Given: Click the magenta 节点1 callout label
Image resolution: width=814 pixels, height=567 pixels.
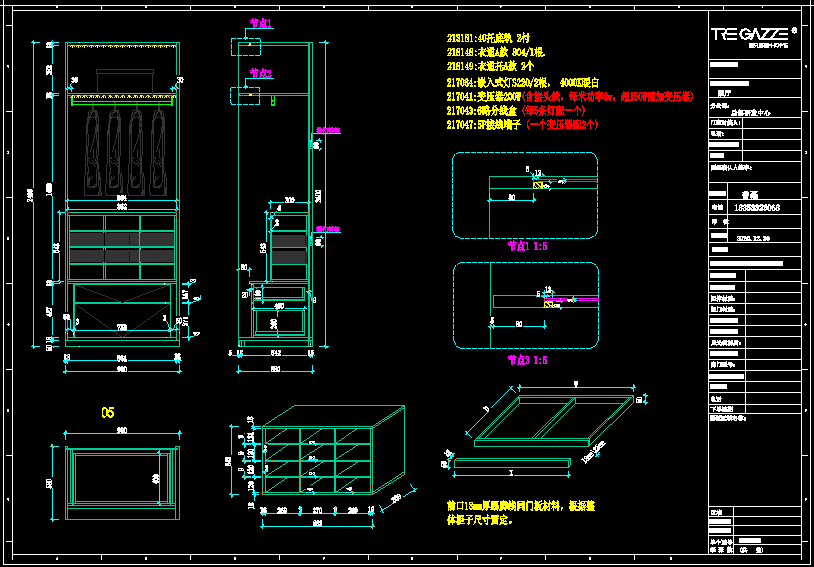Looking at the screenshot, I should (x=261, y=23).
